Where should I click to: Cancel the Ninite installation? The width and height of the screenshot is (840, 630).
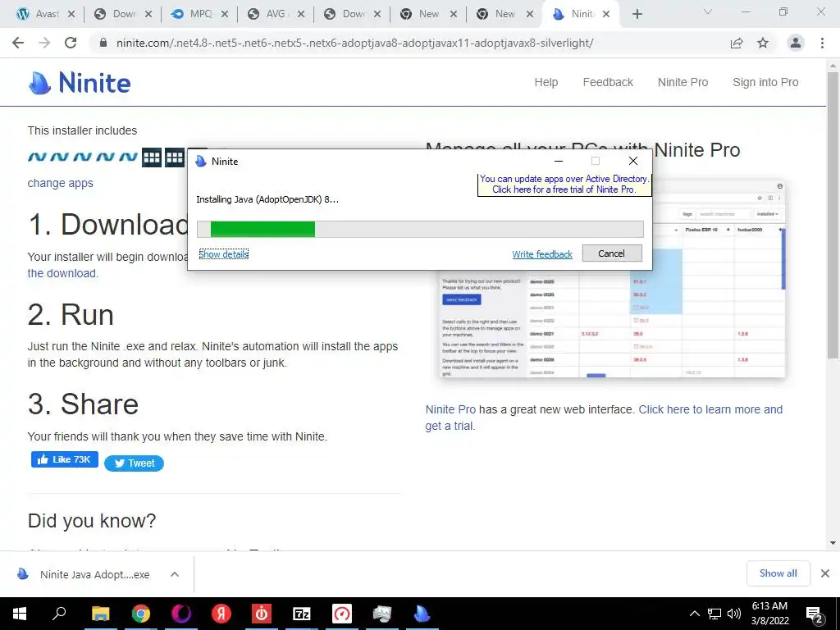coord(612,253)
